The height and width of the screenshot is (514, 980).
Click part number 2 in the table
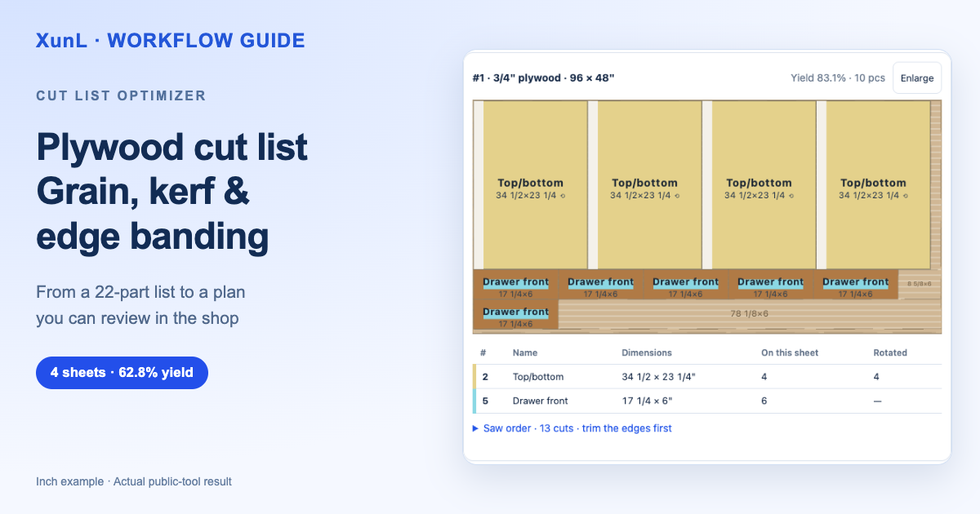click(x=485, y=377)
